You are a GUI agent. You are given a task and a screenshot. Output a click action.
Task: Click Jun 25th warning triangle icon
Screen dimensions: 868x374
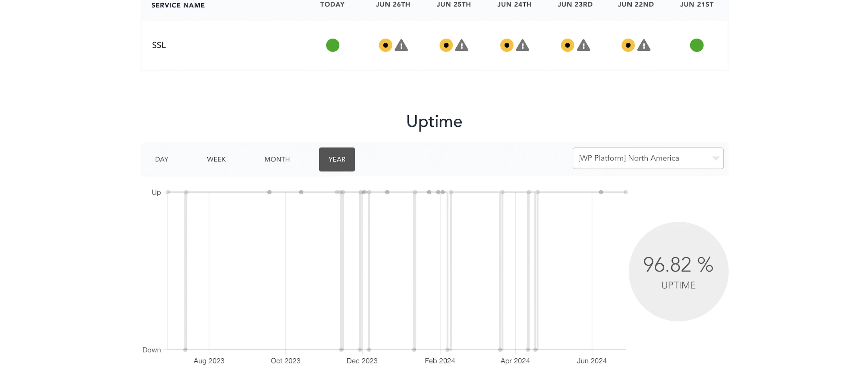tap(461, 45)
